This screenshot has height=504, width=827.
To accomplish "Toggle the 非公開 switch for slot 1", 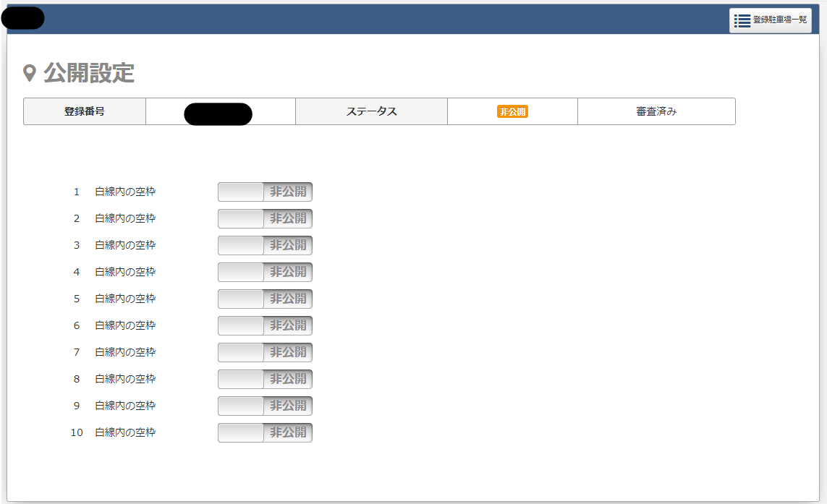I will (x=265, y=192).
